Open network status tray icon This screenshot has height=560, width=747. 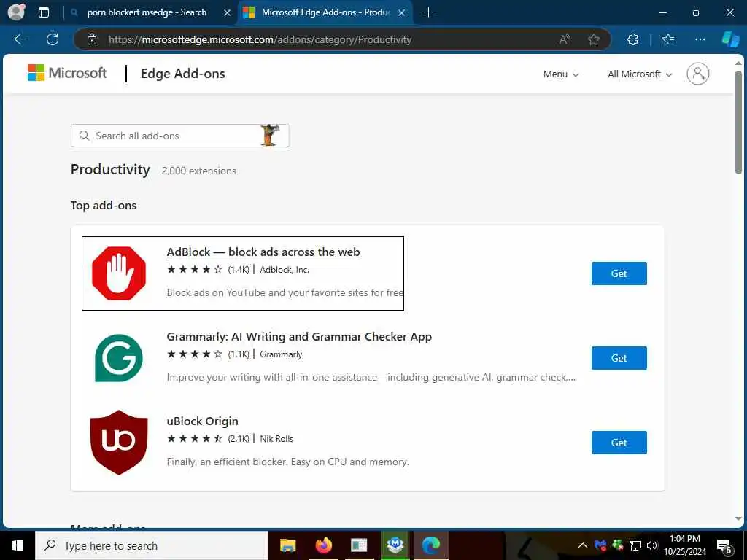click(635, 545)
